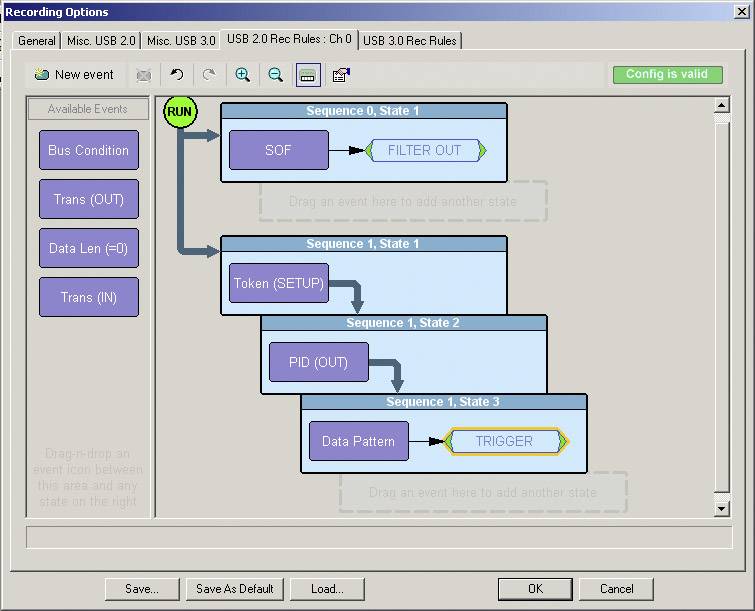Viewport: 755px width, 611px height.
Task: Toggle the highlighted view icon in toolbar
Action: click(x=308, y=75)
